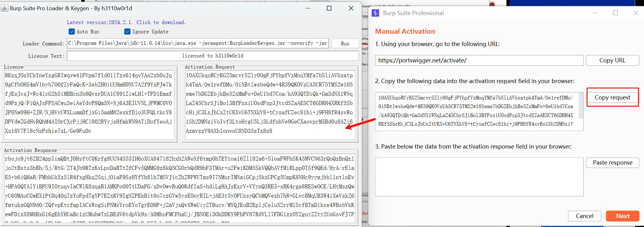644x227 pixels.
Task: Maximize the Burp Suite Professional dialog
Action: pyautogui.click(x=615, y=13)
